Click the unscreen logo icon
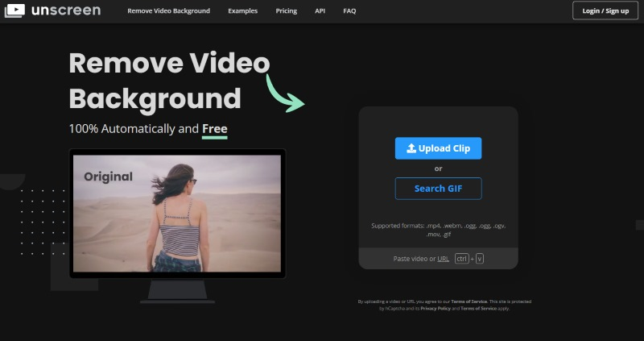 pos(14,10)
